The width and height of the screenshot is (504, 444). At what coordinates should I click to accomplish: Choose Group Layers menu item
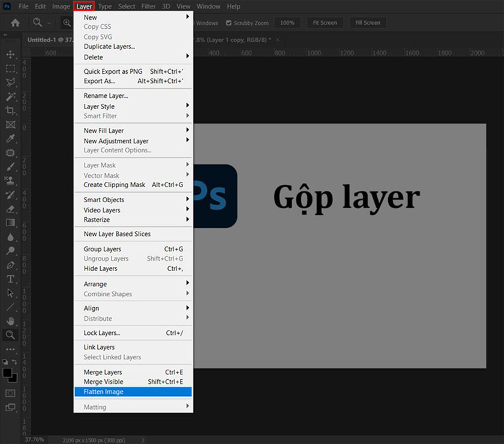133,249
